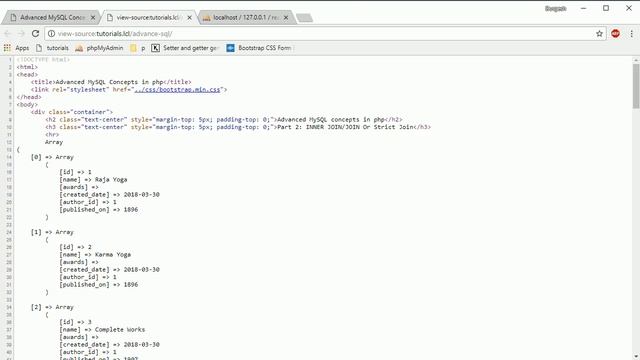Open the red adblock extension icon
640x360 pixels.
pyautogui.click(x=616, y=33)
